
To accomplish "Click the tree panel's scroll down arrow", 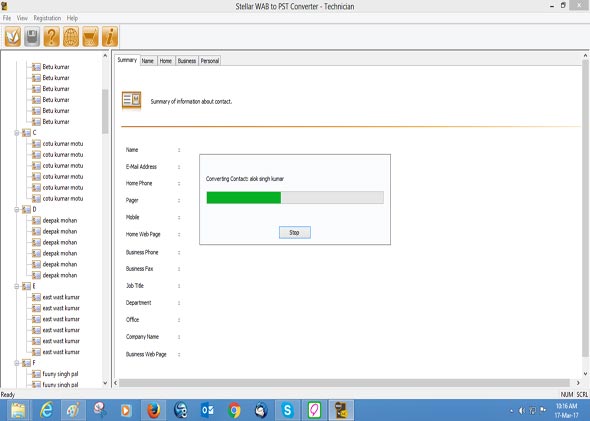I will tap(105, 383).
